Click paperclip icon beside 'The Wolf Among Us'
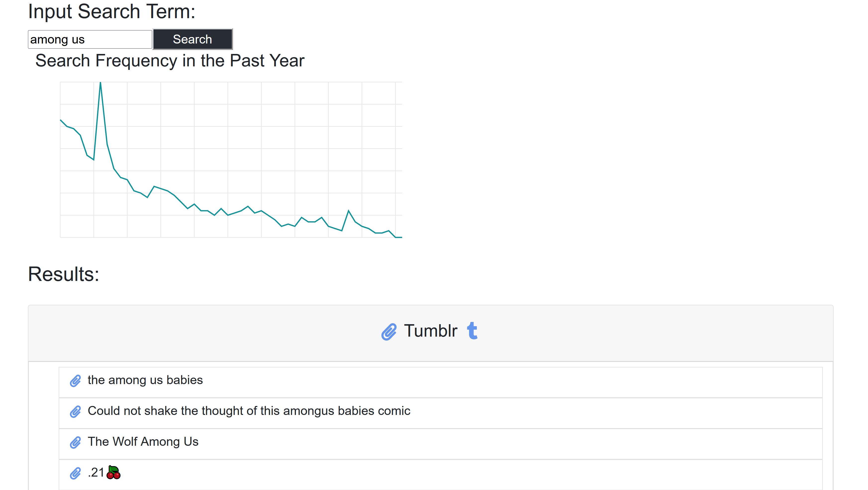This screenshot has height=490, width=868. (75, 442)
